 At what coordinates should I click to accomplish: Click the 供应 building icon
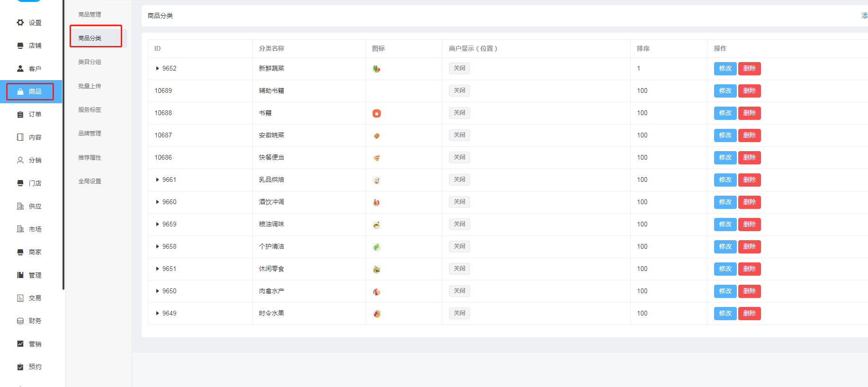20,206
